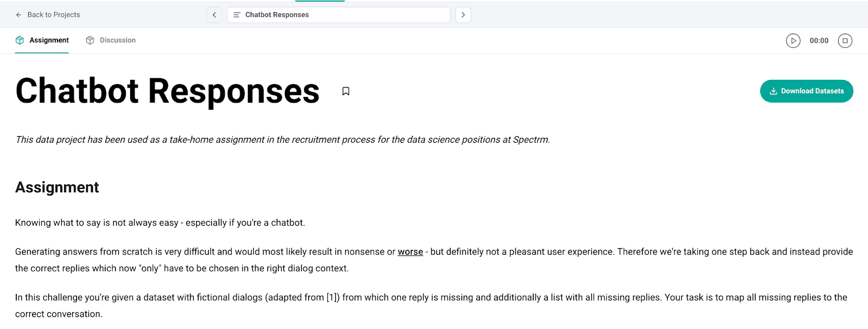Go to the next project via right chevron
868x329 pixels.
pos(463,15)
